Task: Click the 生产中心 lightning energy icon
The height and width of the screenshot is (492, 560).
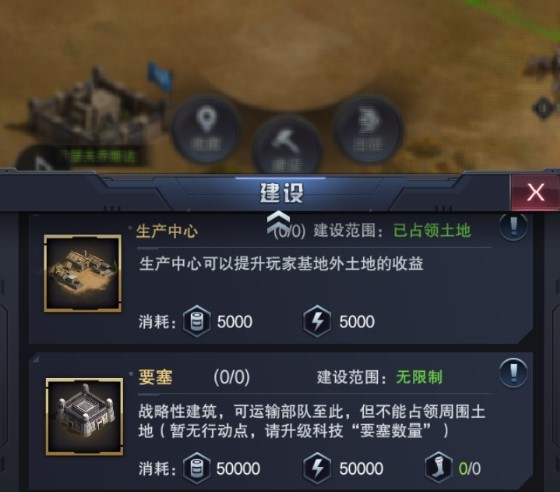Action: (x=317, y=321)
